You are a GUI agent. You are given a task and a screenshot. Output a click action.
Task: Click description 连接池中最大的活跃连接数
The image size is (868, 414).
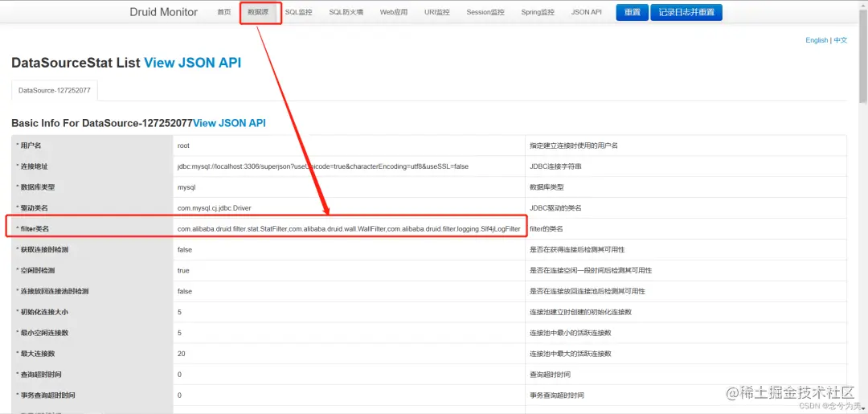570,354
